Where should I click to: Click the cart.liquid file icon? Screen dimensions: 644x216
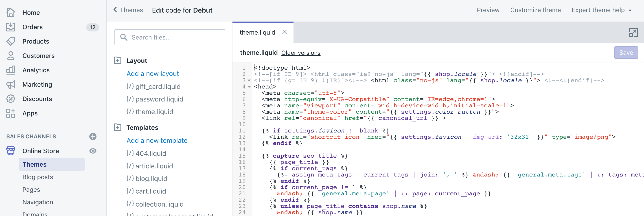[x=130, y=191]
